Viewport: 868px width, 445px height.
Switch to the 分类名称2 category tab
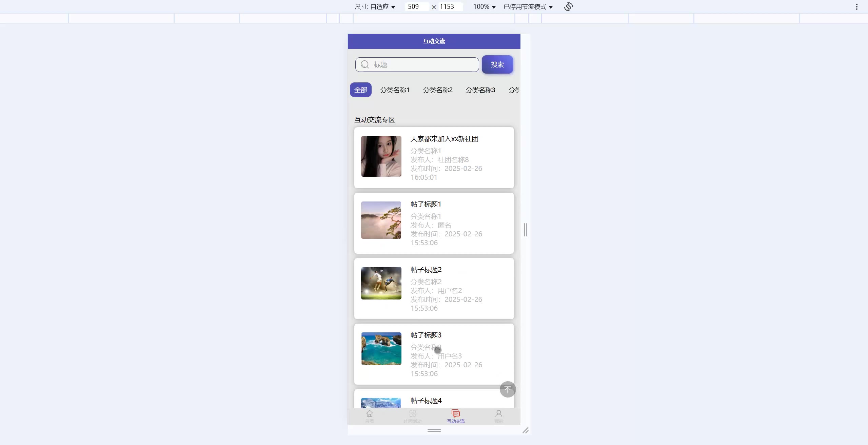click(x=438, y=90)
